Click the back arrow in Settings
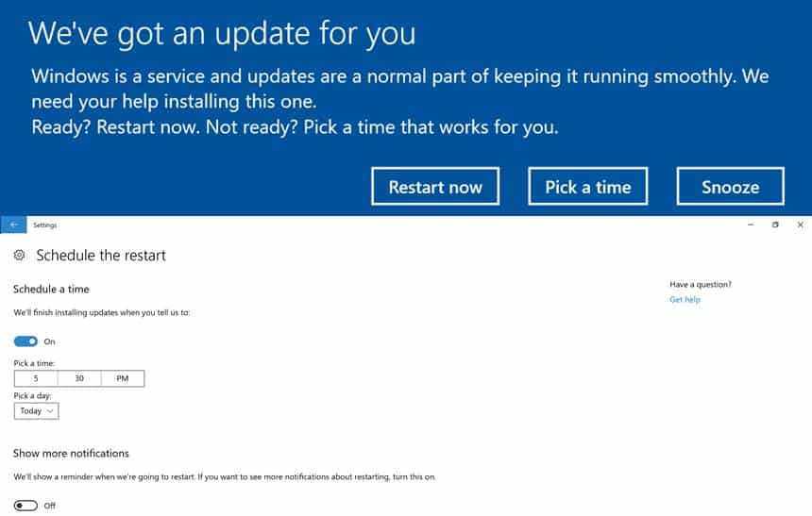812x516 pixels. click(x=13, y=225)
